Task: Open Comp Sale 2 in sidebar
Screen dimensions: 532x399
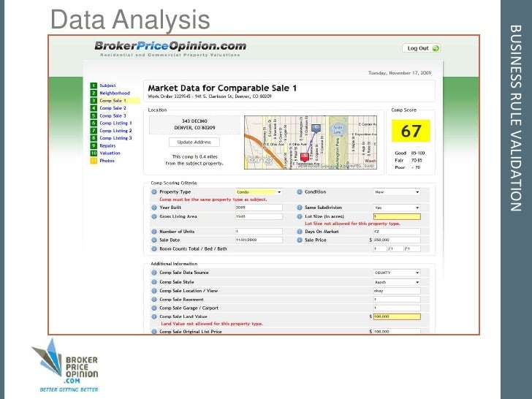Action: (113, 108)
